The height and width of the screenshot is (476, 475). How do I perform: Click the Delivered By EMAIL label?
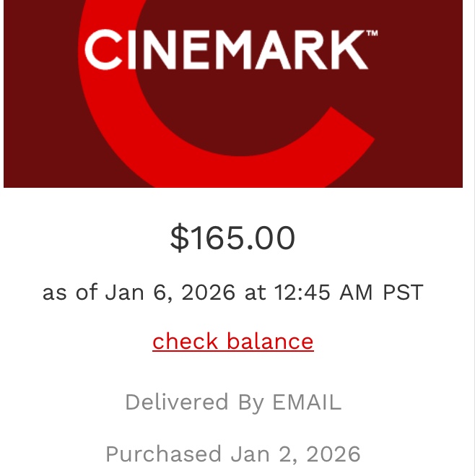(232, 402)
